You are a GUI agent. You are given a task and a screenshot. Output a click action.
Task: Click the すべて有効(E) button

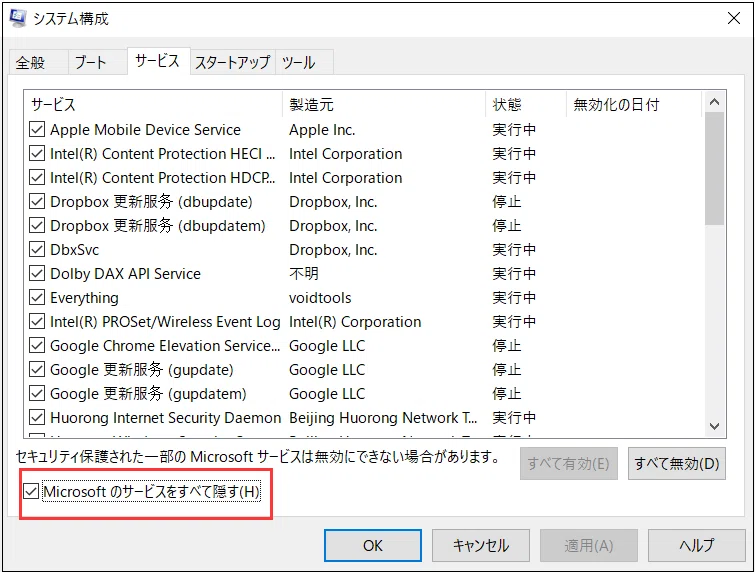point(569,464)
